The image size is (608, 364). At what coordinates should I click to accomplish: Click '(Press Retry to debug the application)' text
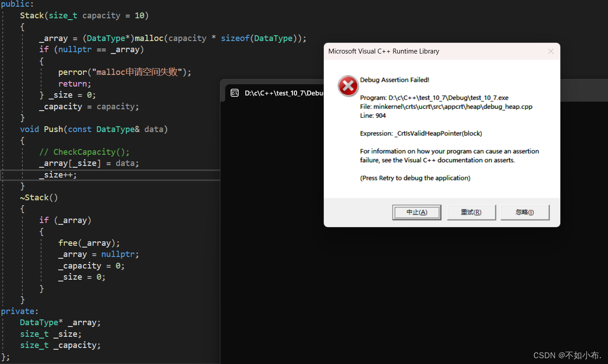click(x=415, y=178)
